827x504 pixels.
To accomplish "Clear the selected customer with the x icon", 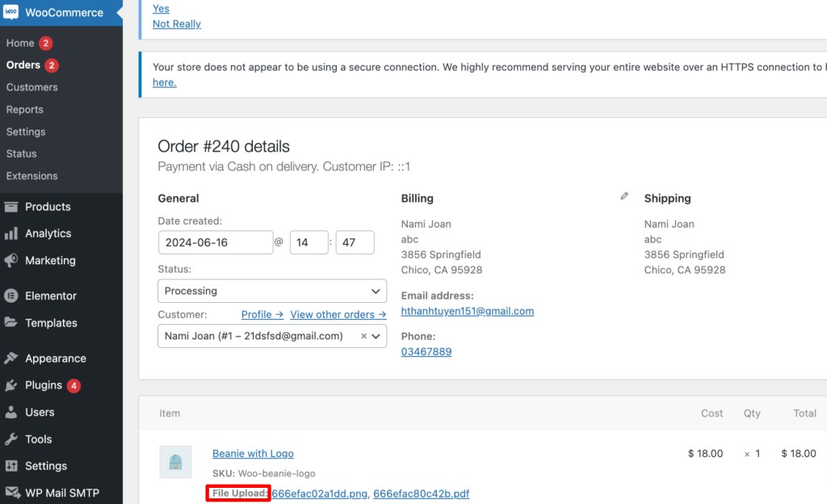I will pos(363,336).
